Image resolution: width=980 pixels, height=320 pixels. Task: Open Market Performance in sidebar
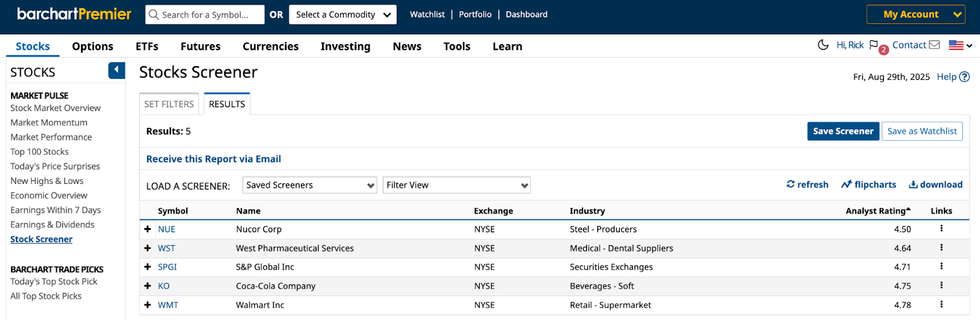click(51, 137)
